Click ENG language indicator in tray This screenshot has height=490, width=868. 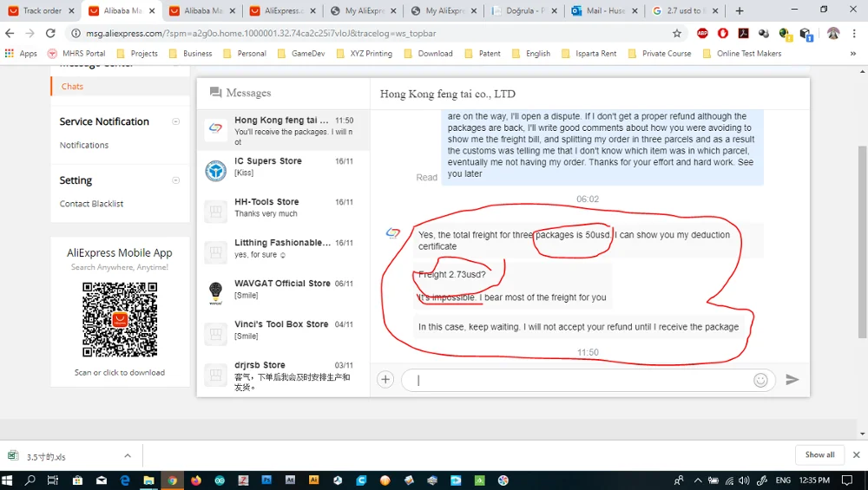pos(783,480)
